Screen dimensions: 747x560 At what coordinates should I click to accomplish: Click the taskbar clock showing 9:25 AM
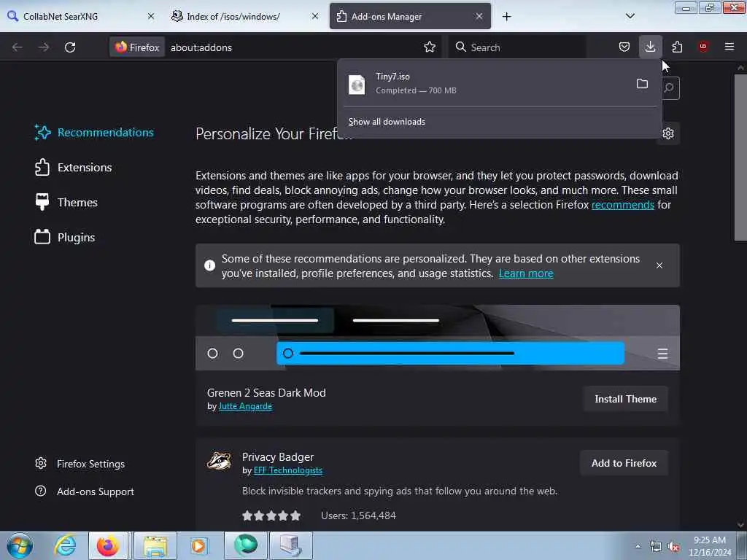tap(710, 546)
